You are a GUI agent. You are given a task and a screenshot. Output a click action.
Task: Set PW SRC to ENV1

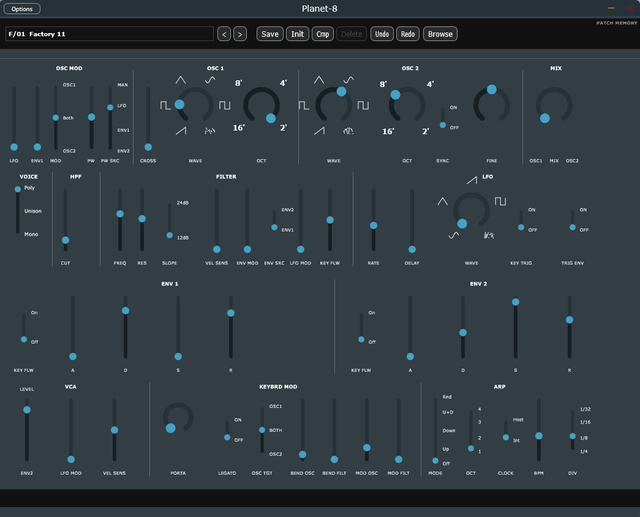(x=123, y=130)
